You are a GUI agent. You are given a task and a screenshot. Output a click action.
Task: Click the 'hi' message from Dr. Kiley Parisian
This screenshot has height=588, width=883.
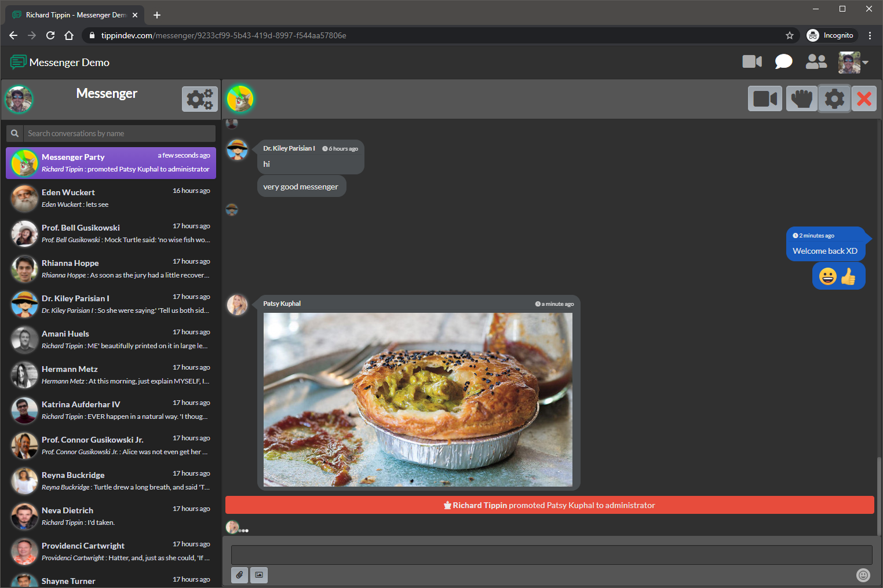coord(311,157)
